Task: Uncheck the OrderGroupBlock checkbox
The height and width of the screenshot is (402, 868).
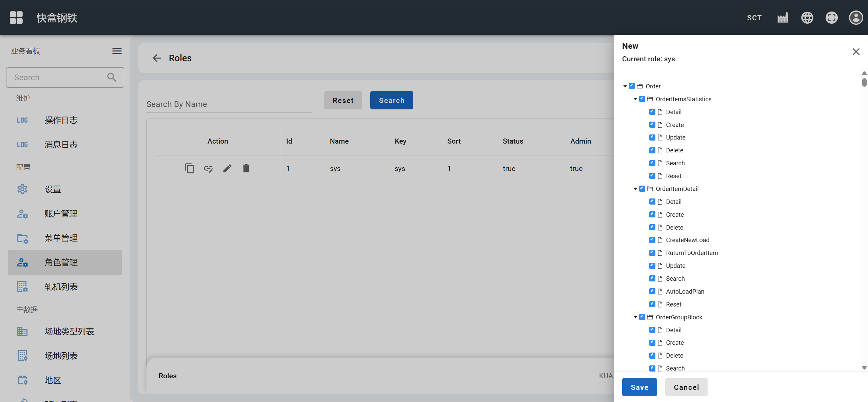Action: pos(642,317)
